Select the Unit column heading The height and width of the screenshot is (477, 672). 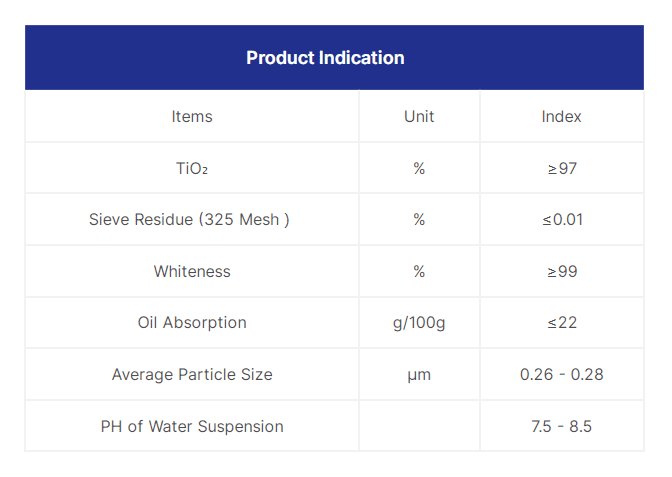pos(419,116)
